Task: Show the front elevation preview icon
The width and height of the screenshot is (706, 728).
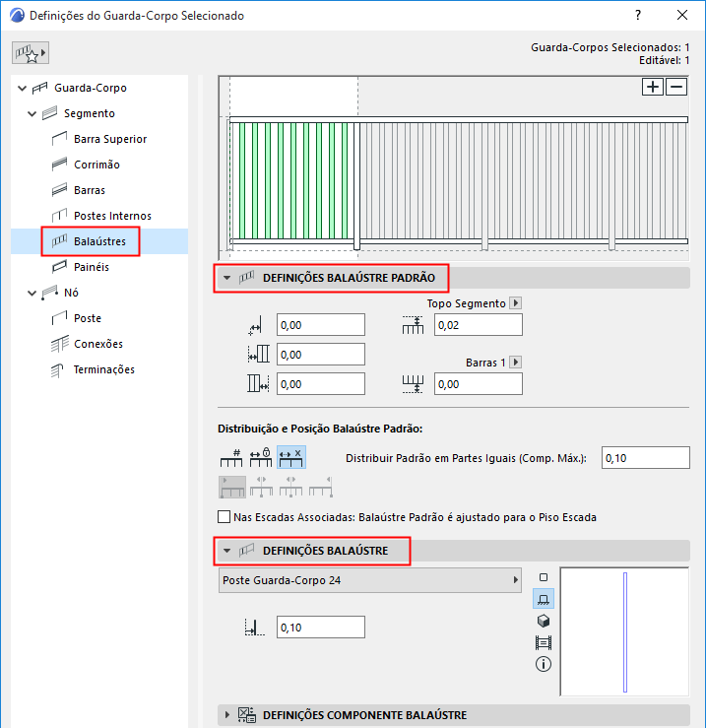Action: click(x=544, y=599)
